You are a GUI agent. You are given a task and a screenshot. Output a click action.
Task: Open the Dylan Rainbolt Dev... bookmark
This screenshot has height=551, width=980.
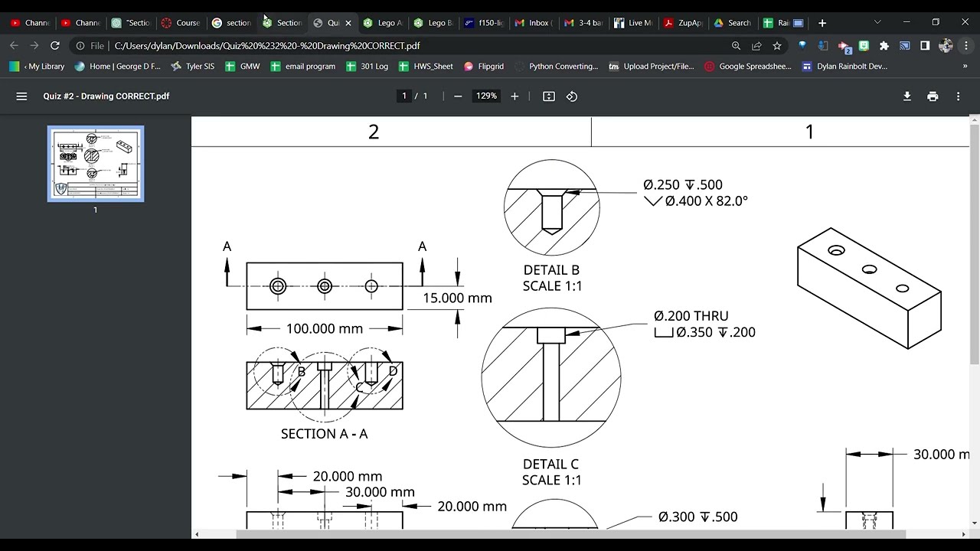844,67
